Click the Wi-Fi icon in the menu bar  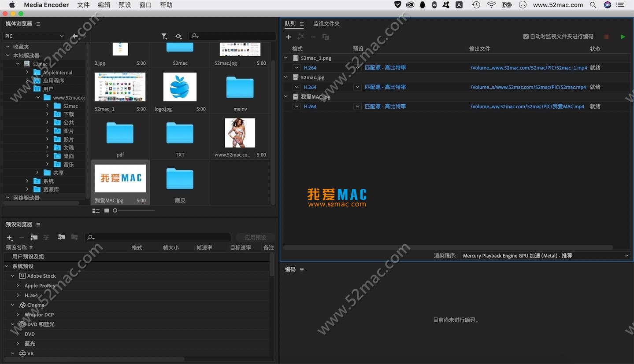pyautogui.click(x=491, y=5)
